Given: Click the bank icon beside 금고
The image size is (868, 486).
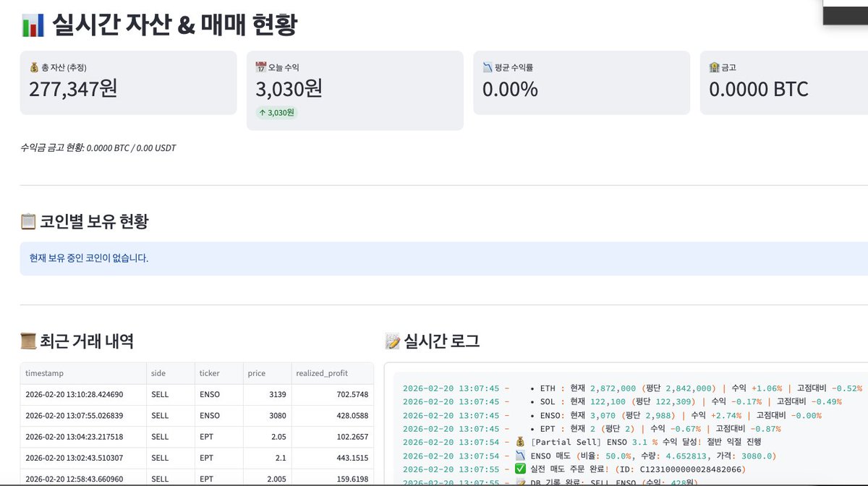Looking at the screenshot, I should [x=714, y=67].
